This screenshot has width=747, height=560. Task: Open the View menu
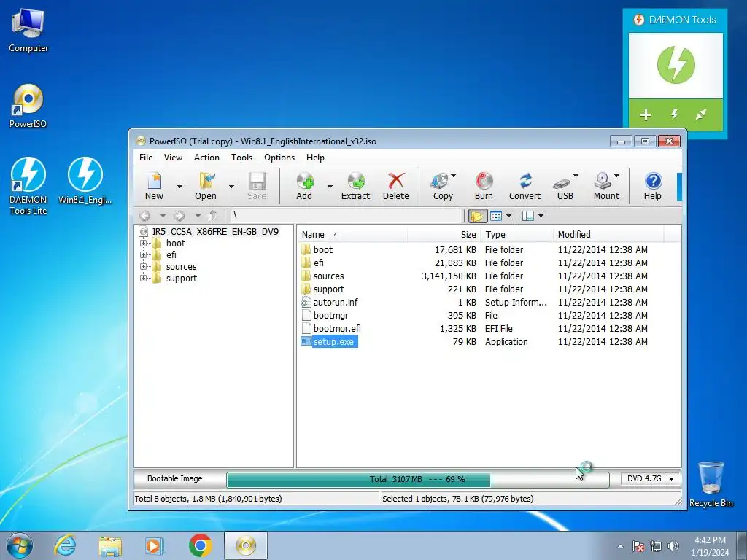(173, 157)
